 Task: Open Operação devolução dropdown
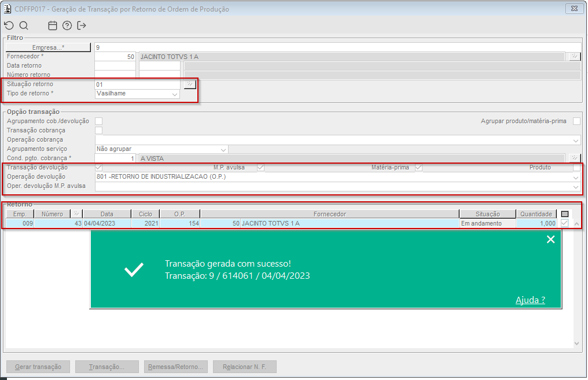tap(337, 177)
